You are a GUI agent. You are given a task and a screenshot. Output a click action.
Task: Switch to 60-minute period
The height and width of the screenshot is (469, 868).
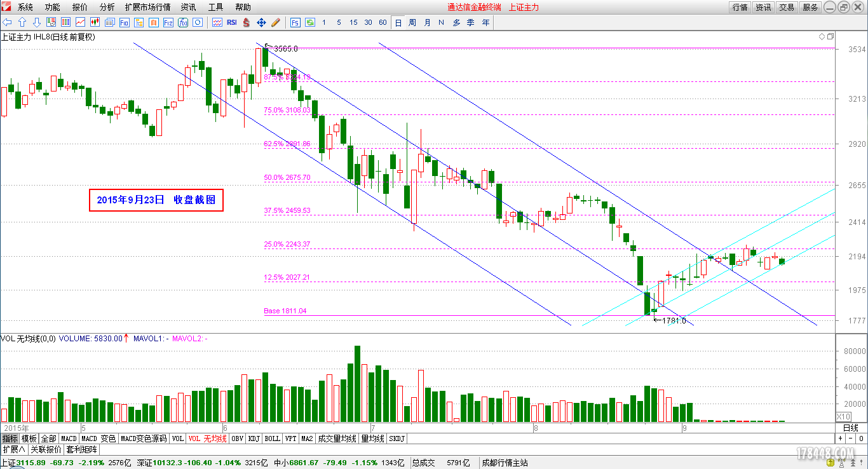click(x=383, y=22)
